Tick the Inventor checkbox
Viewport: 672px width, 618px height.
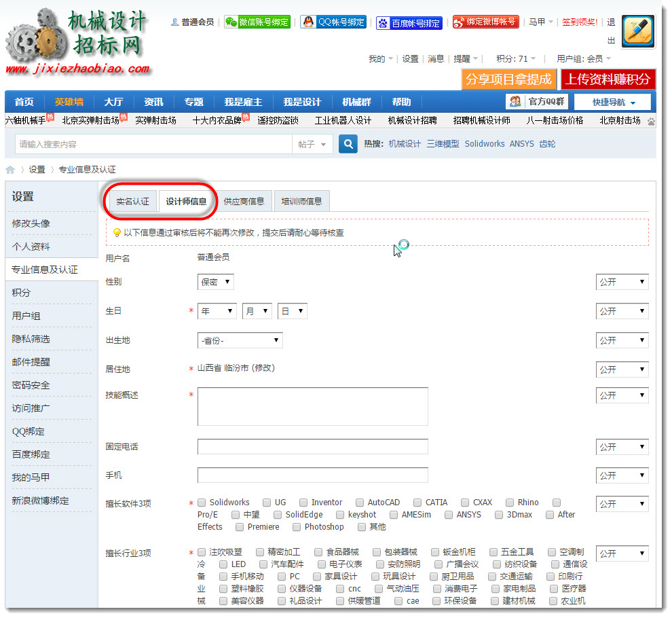303,502
